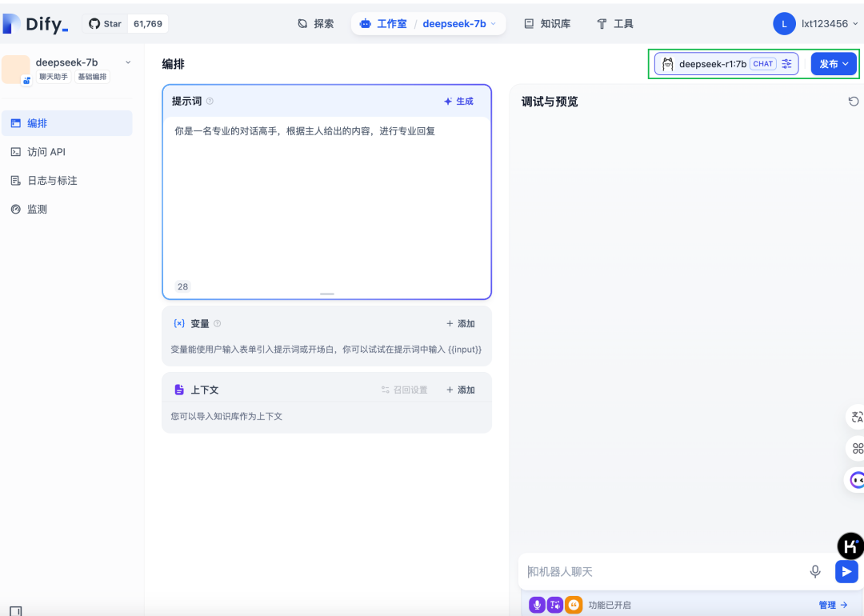Open feature management via 管理
The width and height of the screenshot is (864, 616).
tap(833, 605)
